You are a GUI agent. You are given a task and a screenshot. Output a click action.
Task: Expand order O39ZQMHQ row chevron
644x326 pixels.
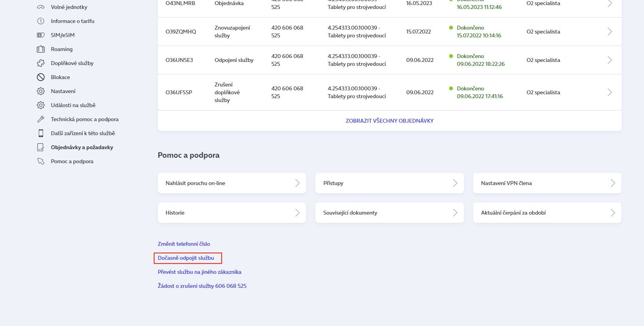click(610, 32)
